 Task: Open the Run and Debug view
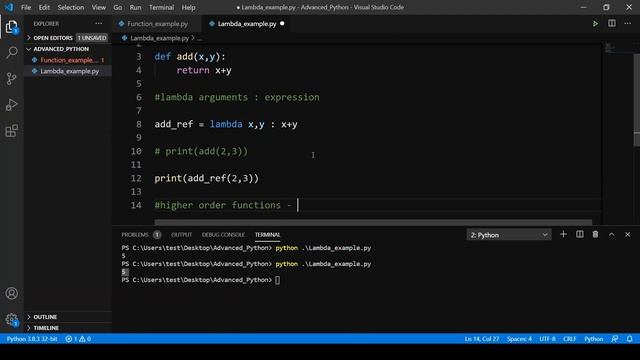(11, 104)
